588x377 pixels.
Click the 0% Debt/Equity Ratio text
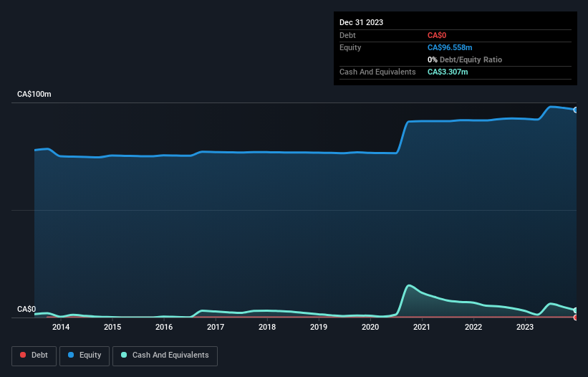pos(465,59)
